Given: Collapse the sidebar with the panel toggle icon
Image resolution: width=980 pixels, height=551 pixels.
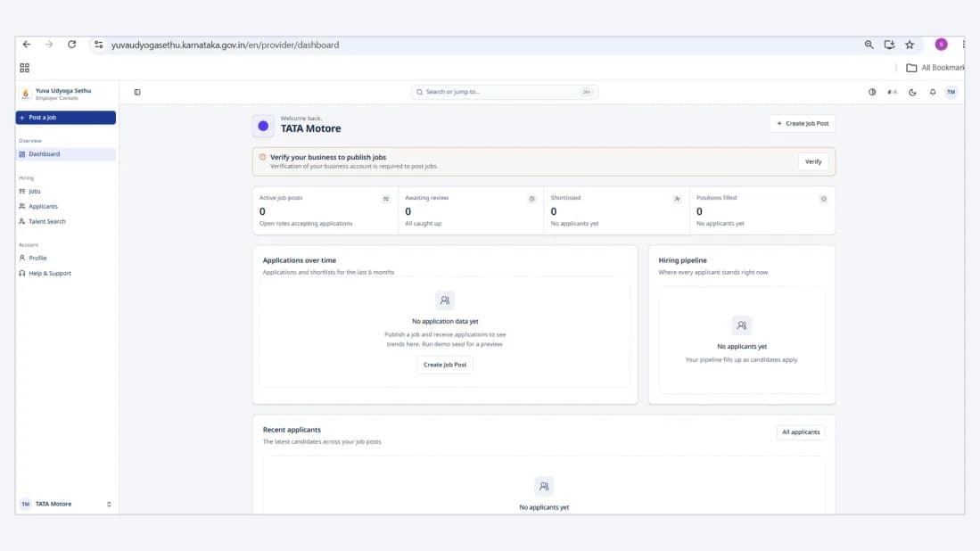Looking at the screenshot, I should [137, 92].
